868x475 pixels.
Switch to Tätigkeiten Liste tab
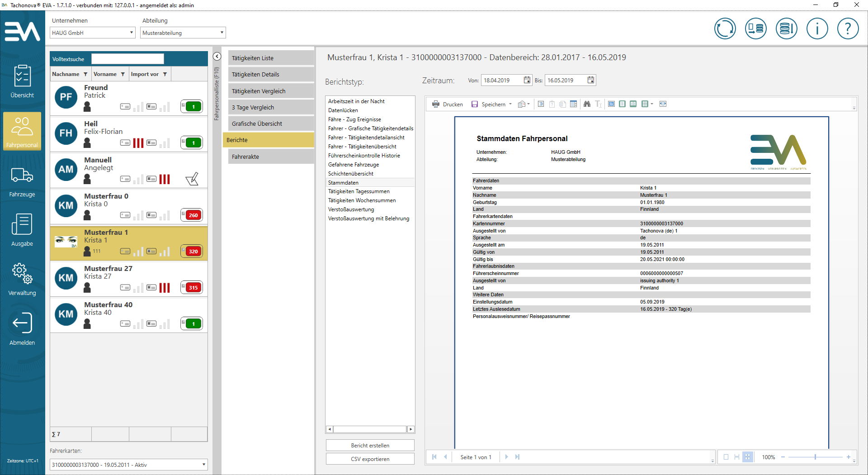tap(270, 58)
